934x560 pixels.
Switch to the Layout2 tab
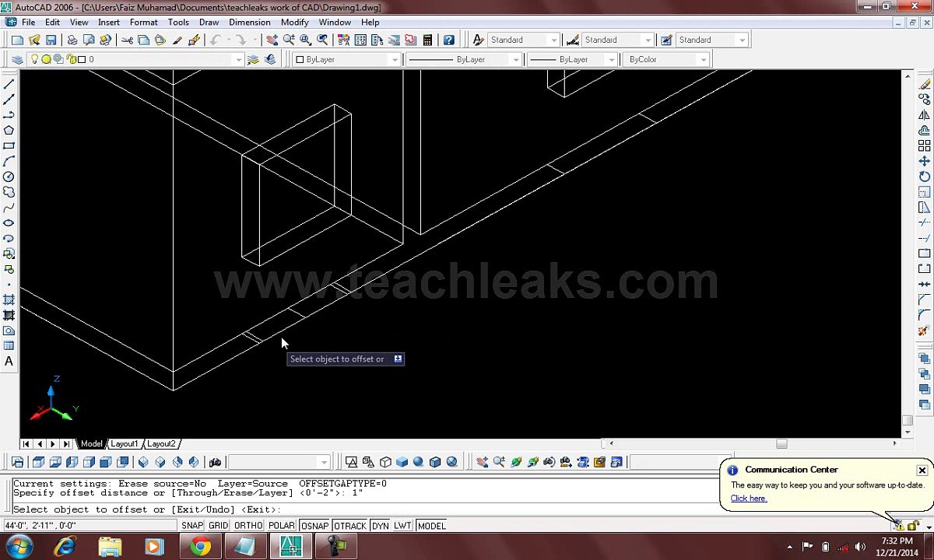[161, 443]
